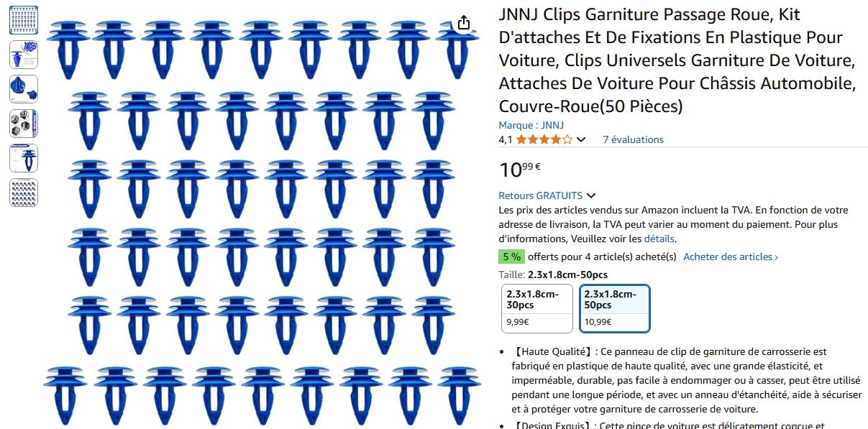Click the Acheter des articles link

coord(731,257)
